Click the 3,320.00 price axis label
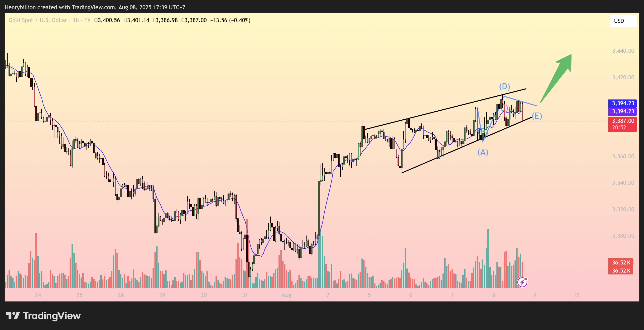 pos(623,209)
